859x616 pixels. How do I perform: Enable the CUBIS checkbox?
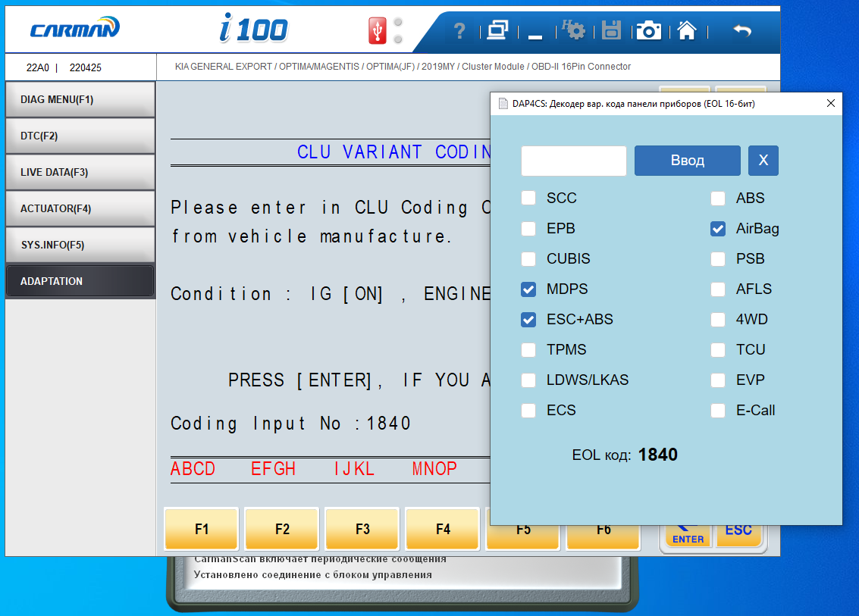[528, 258]
